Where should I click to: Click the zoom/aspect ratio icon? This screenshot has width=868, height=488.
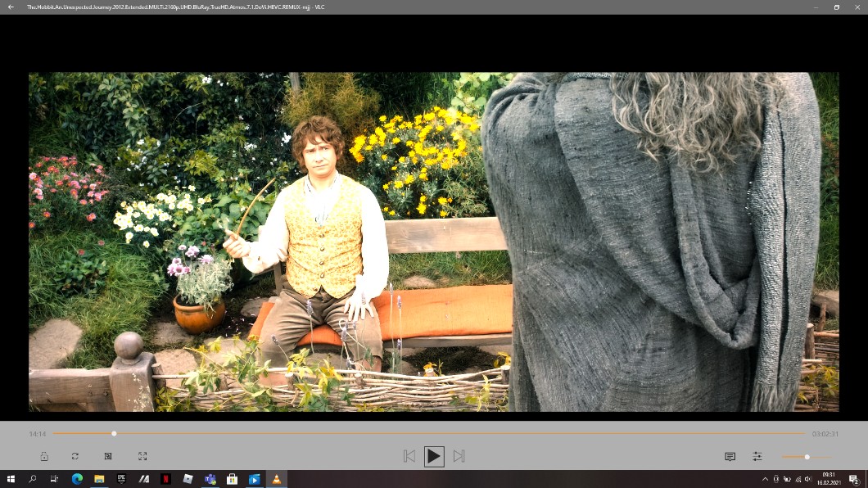[108, 456]
